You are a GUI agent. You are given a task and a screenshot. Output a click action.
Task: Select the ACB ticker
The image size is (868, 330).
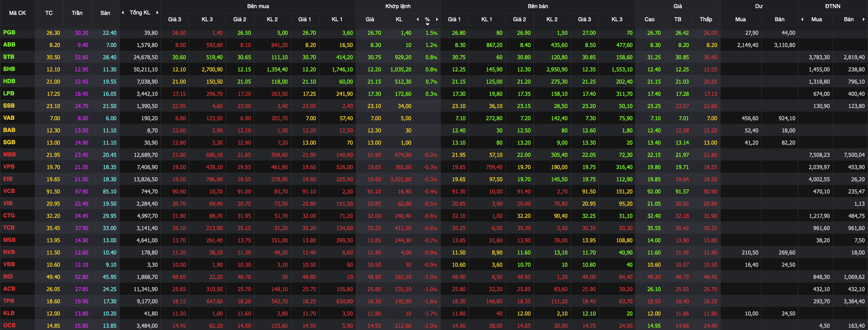[x=9, y=289]
